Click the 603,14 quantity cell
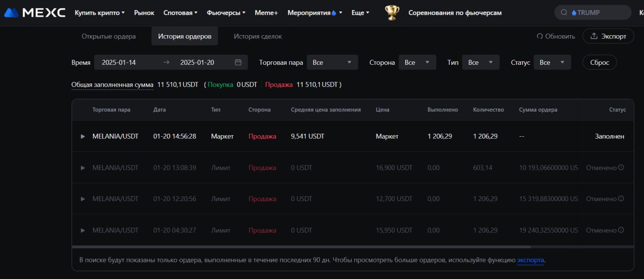 (482, 167)
